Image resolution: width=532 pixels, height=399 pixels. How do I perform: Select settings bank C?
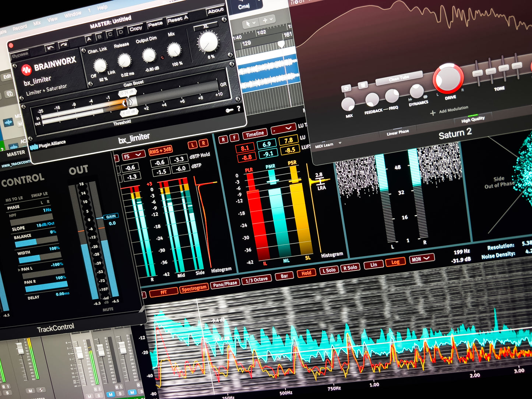pos(110,35)
